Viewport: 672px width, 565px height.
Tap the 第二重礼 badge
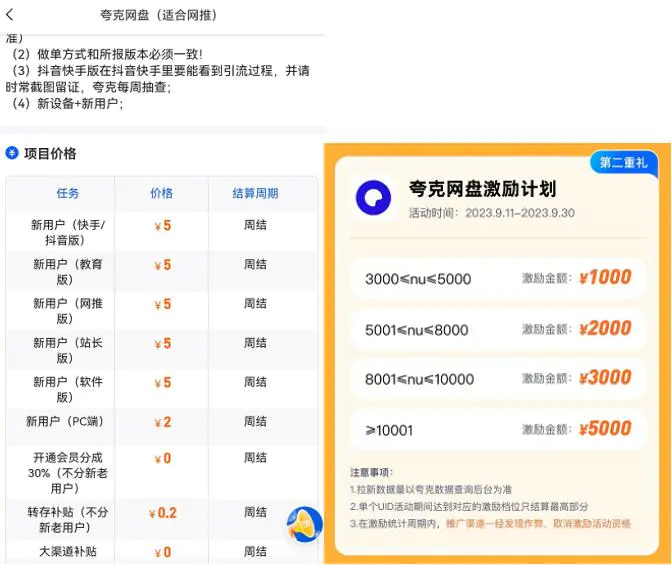click(x=624, y=162)
